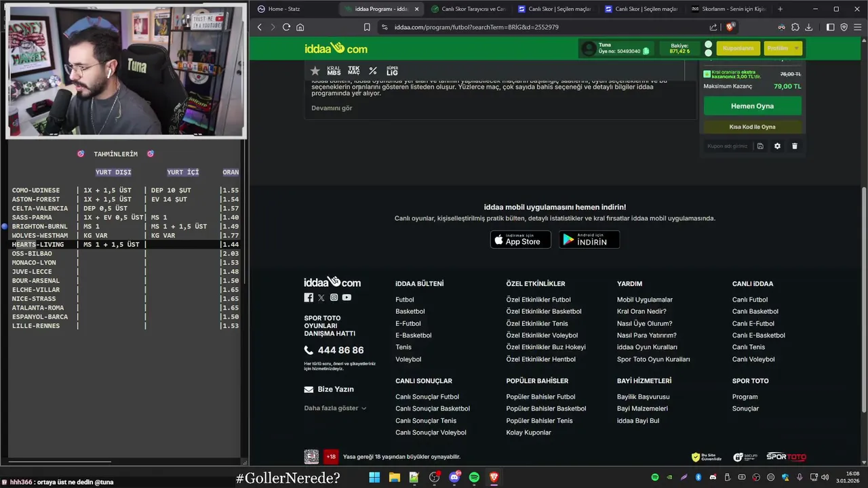Open the browser downloads icon
This screenshot has width=868, height=488.
pos(808,27)
